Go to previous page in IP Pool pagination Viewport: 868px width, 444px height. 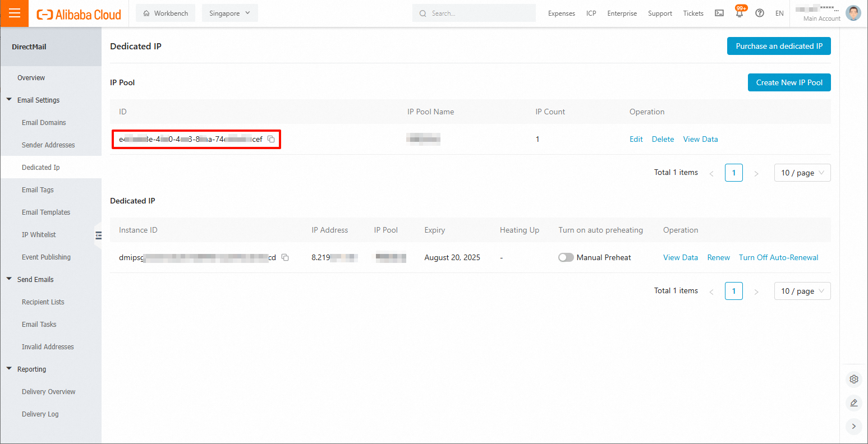[711, 173]
